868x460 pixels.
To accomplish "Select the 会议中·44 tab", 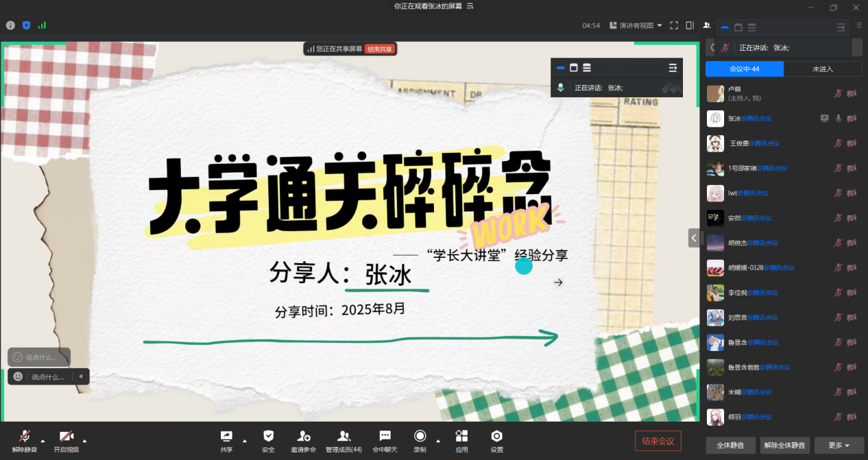I will pos(744,69).
